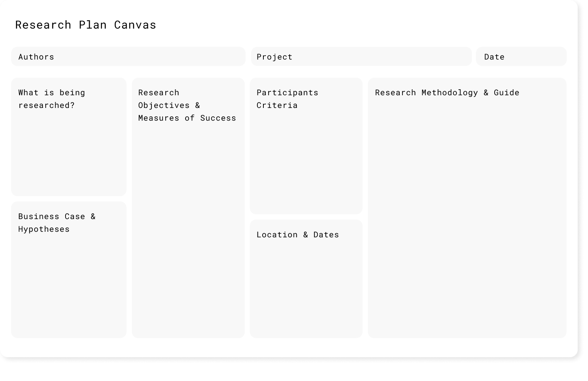
Task: Click empty space inside the Authors field
Action: (x=151, y=56)
